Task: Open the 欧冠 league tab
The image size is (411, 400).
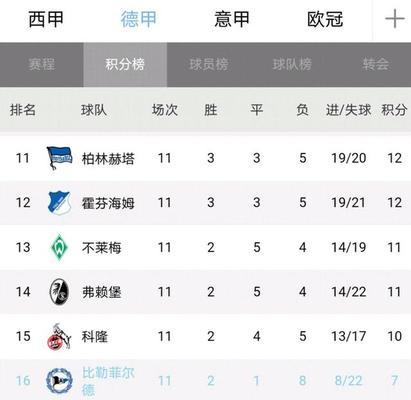Action: pyautogui.click(x=325, y=19)
